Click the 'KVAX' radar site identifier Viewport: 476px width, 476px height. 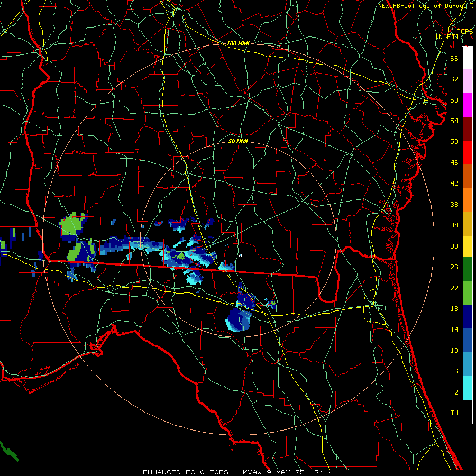(253, 472)
